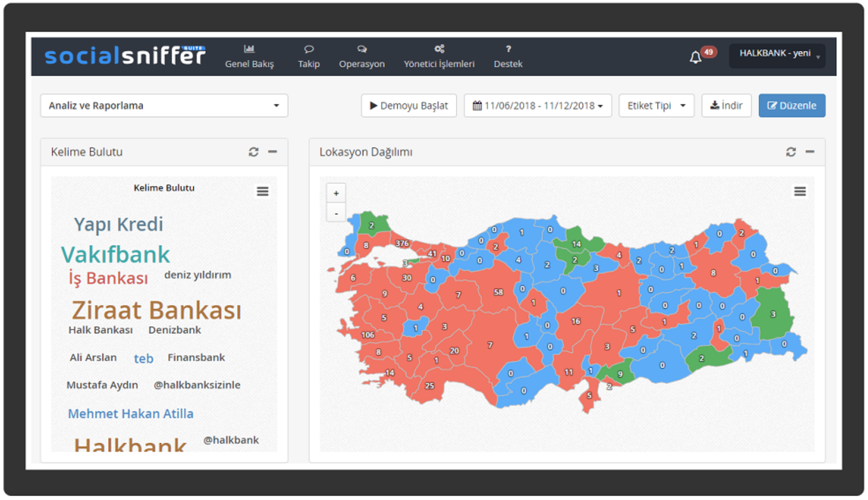868x500 pixels.
Task: Zoom out of the map
Action: (x=336, y=214)
